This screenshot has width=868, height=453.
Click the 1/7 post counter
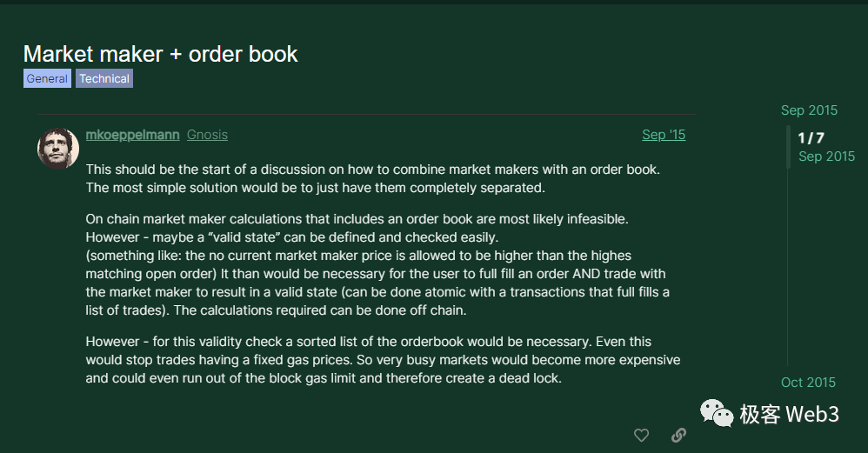pyautogui.click(x=811, y=138)
